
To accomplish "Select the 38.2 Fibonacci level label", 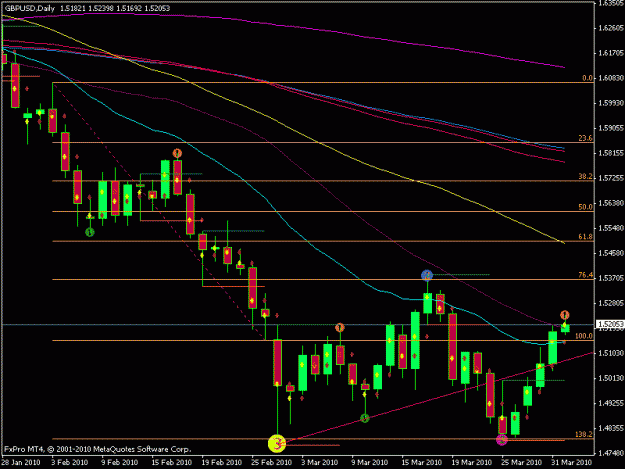I will (586, 177).
